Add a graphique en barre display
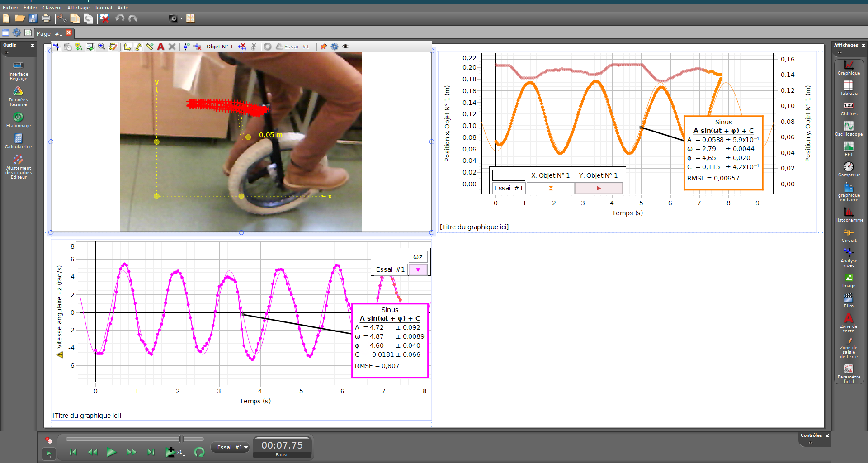Image resolution: width=868 pixels, height=463 pixels. (849, 192)
